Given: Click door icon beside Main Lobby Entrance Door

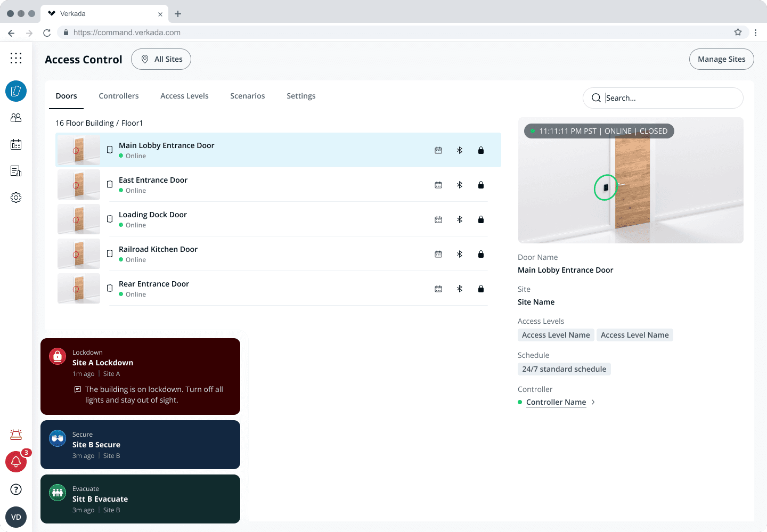Looking at the screenshot, I should click(110, 150).
